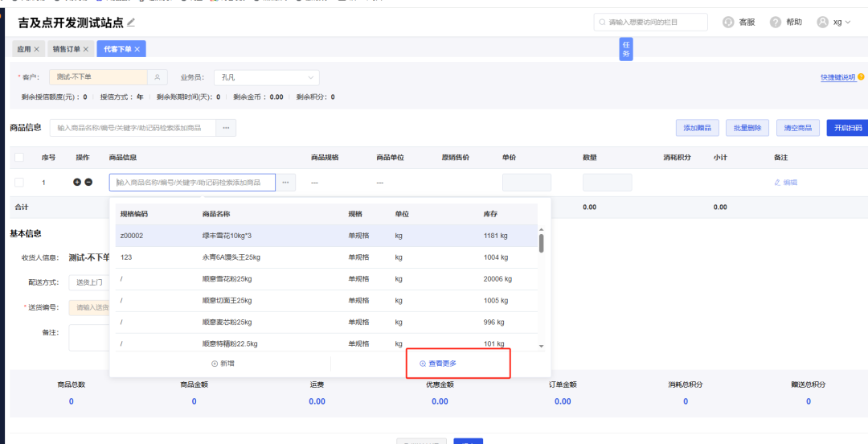
Task: Check the checkbox for row 1
Action: pos(19,183)
